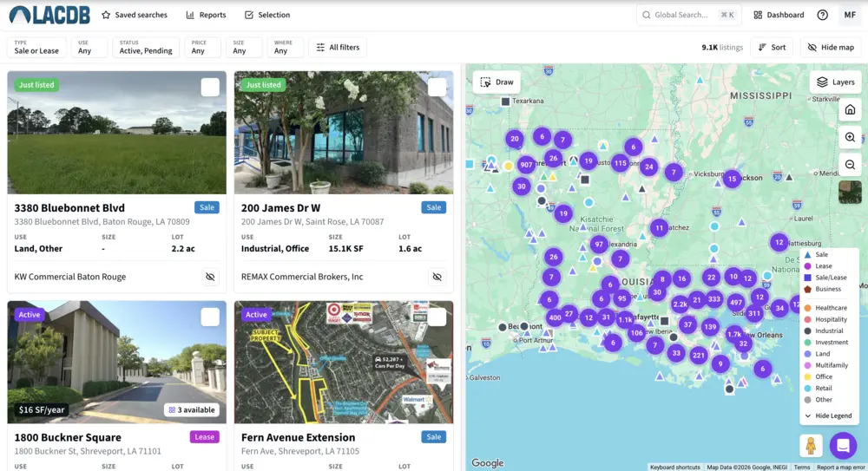868x471 pixels.
Task: Select checkbox on 3380 Bluebonnet Blvd card
Action: coord(210,87)
